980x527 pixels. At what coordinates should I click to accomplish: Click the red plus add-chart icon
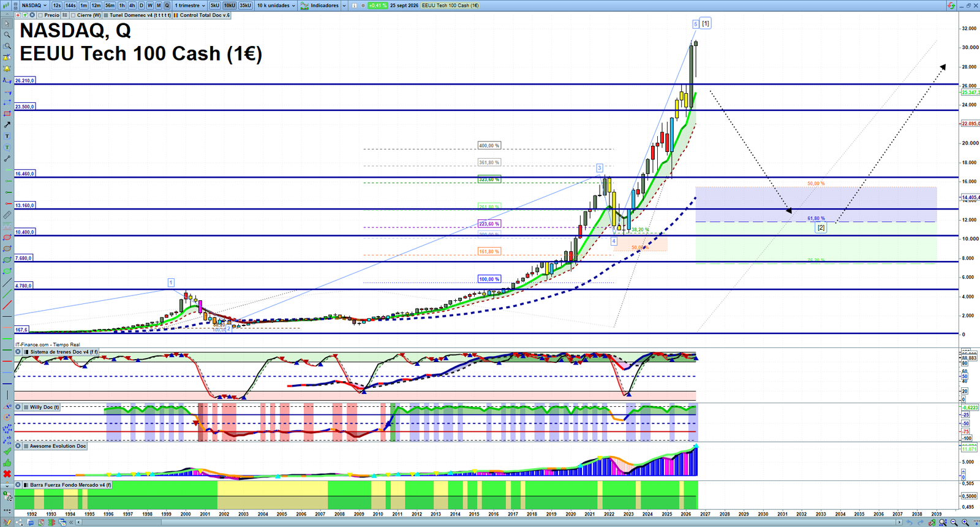[18, 15]
